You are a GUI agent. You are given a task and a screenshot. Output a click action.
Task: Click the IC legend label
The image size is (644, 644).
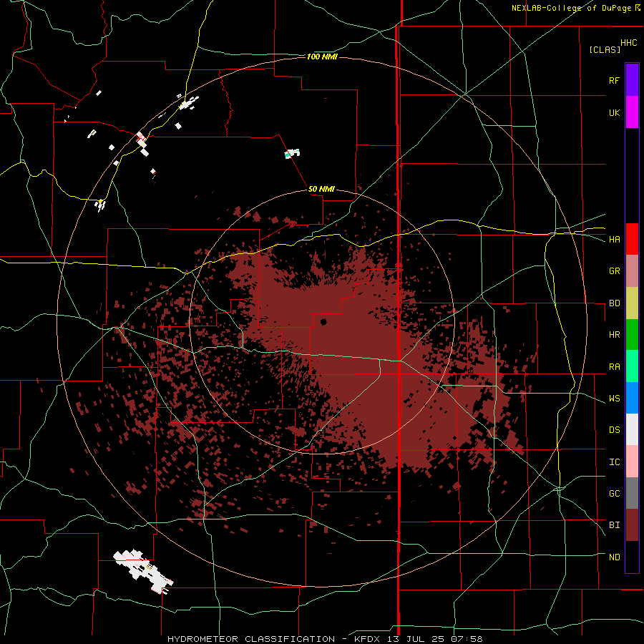614,462
